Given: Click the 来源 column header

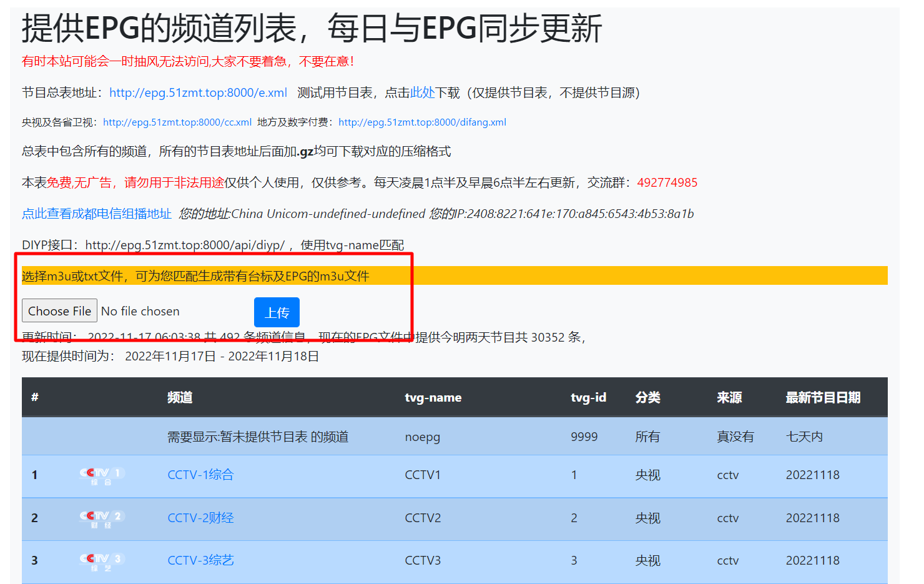Looking at the screenshot, I should tap(729, 398).
